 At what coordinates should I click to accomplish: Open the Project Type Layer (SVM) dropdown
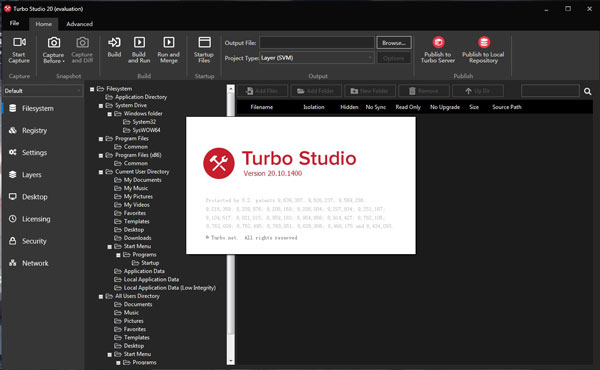(x=317, y=58)
